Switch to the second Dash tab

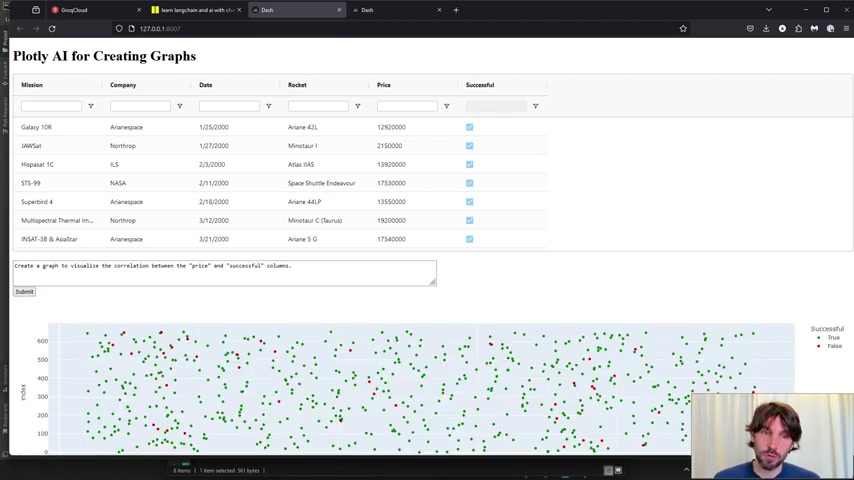point(398,10)
